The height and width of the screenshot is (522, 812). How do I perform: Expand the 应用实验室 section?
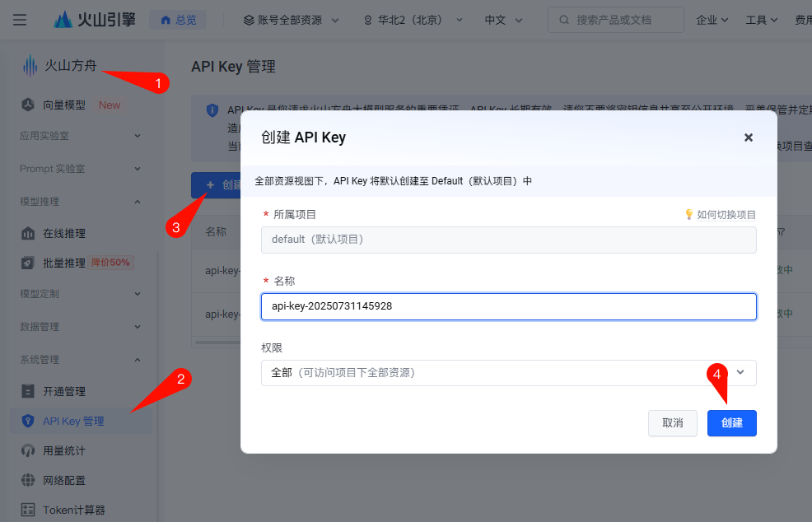(80, 136)
